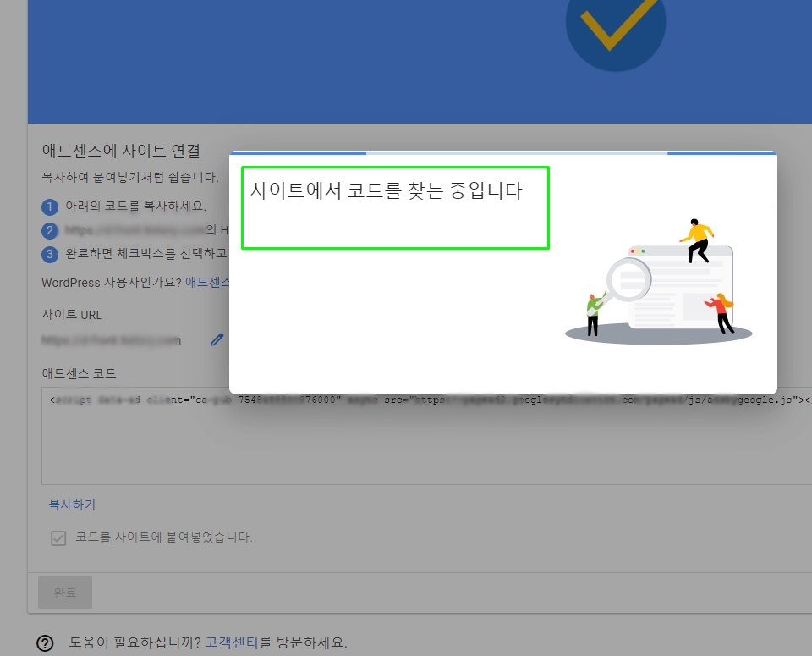Click the '복사하여 붙여넣기처럼 쉽습니다.' text
The height and width of the screenshot is (656, 812).
130,177
